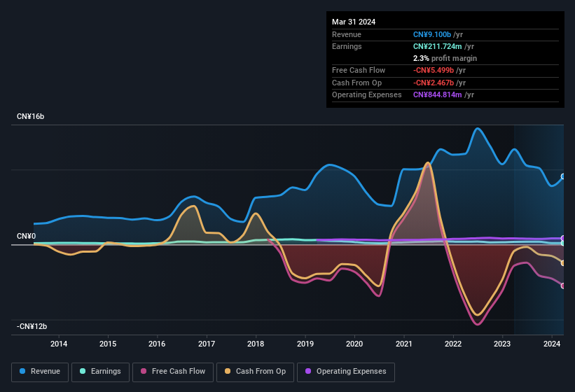Click the Mar 31 2024 tooltip date
575x392 pixels.
[x=354, y=22]
